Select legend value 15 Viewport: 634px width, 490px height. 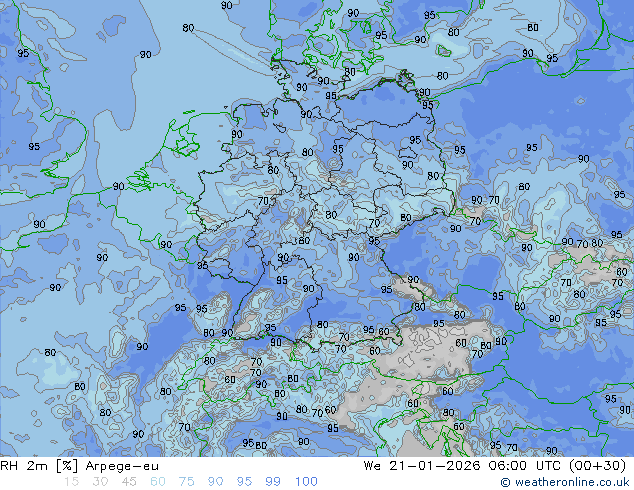pos(71,482)
